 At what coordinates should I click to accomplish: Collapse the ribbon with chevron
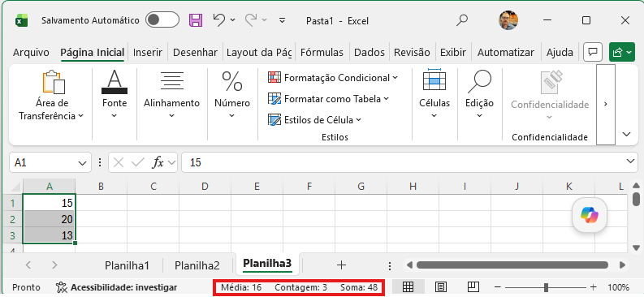tap(627, 134)
